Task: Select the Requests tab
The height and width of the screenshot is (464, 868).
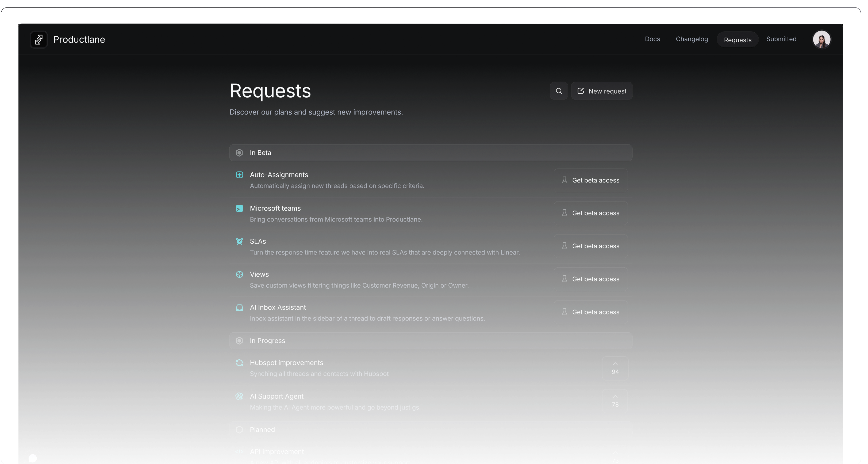Action: pyautogui.click(x=737, y=40)
